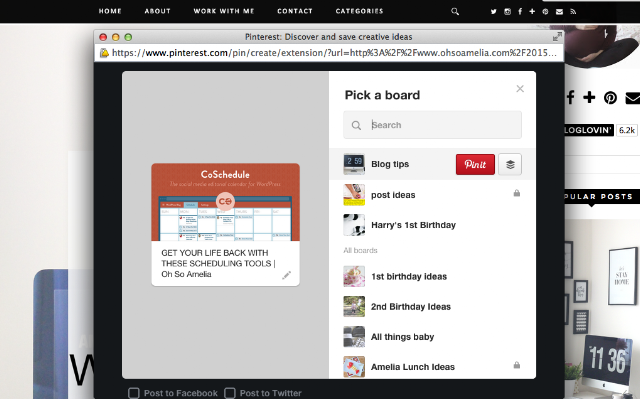Open search icon in blog navigation bar

[455, 11]
